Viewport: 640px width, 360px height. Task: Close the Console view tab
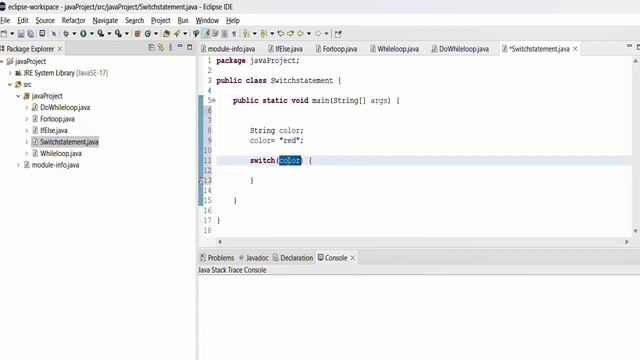(353, 258)
